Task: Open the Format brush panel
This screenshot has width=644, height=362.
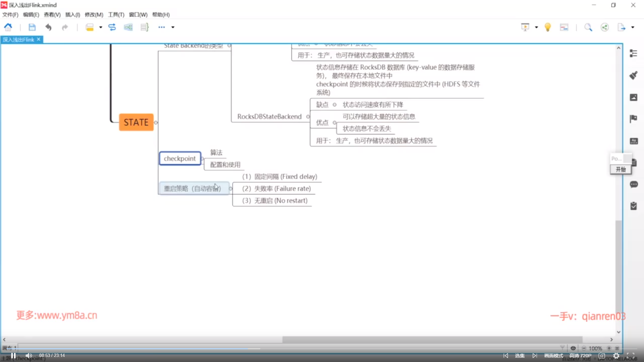Action: tap(633, 75)
